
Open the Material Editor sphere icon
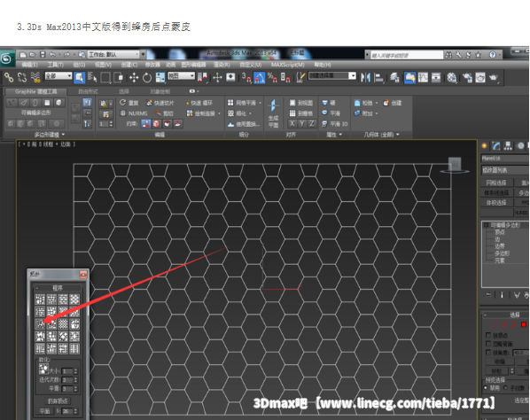(x=452, y=78)
